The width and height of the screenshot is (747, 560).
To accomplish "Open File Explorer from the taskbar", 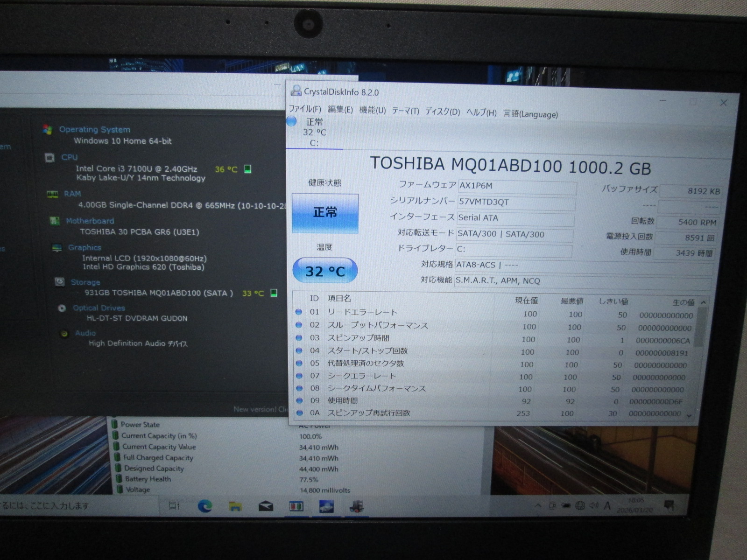I will [235, 506].
